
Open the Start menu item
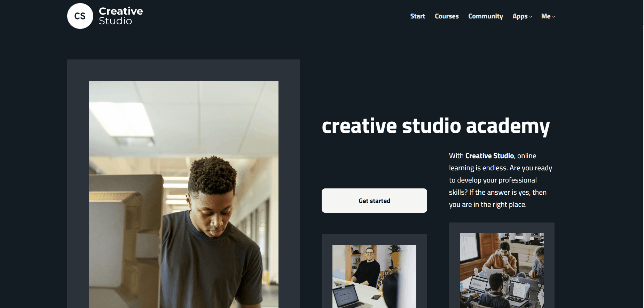[418, 16]
